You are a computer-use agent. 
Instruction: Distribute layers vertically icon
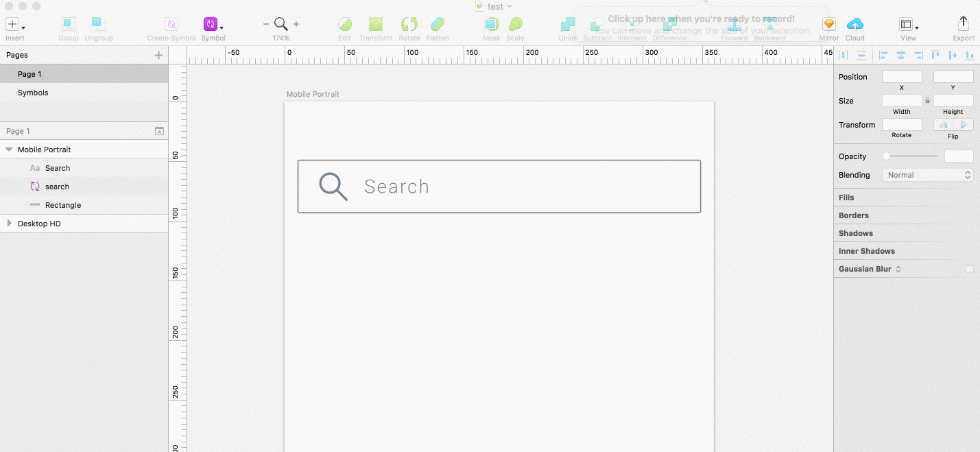point(861,55)
